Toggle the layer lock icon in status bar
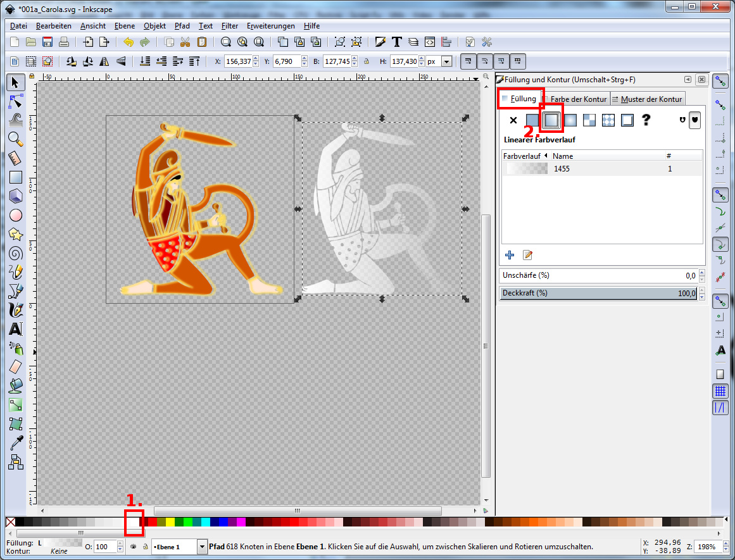 point(144,547)
